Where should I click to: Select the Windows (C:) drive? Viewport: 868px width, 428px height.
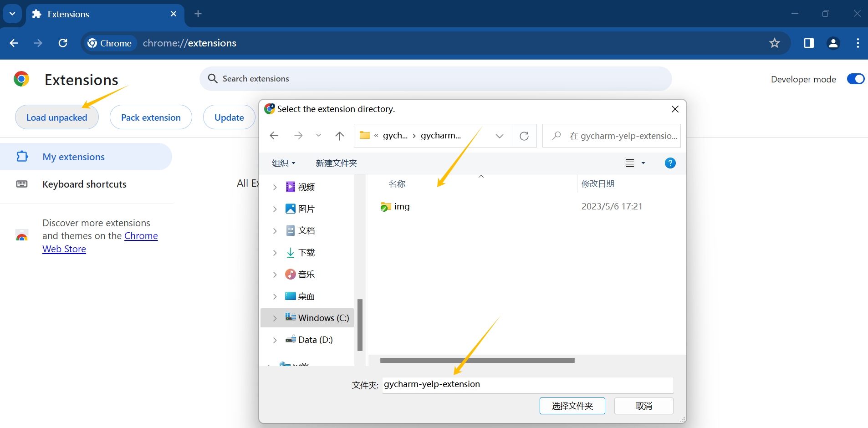[317, 318]
